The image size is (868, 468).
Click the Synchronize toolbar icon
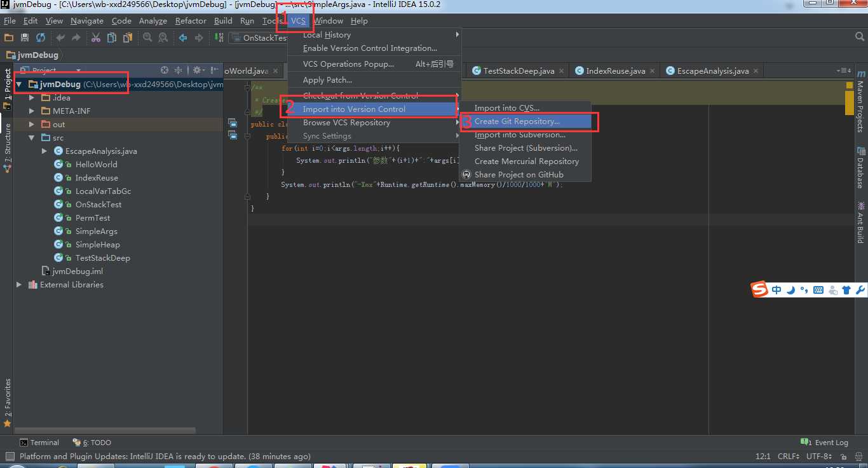coord(41,38)
